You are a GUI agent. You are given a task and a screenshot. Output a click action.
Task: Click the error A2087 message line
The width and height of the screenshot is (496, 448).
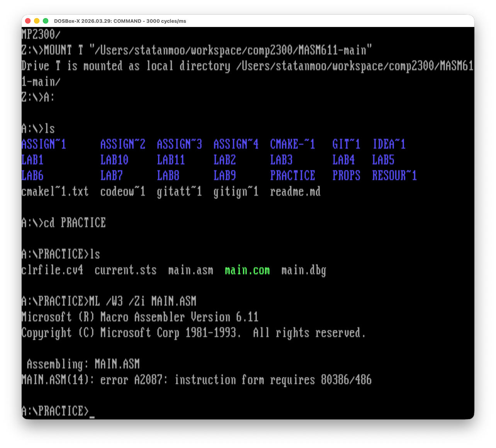[197, 380]
